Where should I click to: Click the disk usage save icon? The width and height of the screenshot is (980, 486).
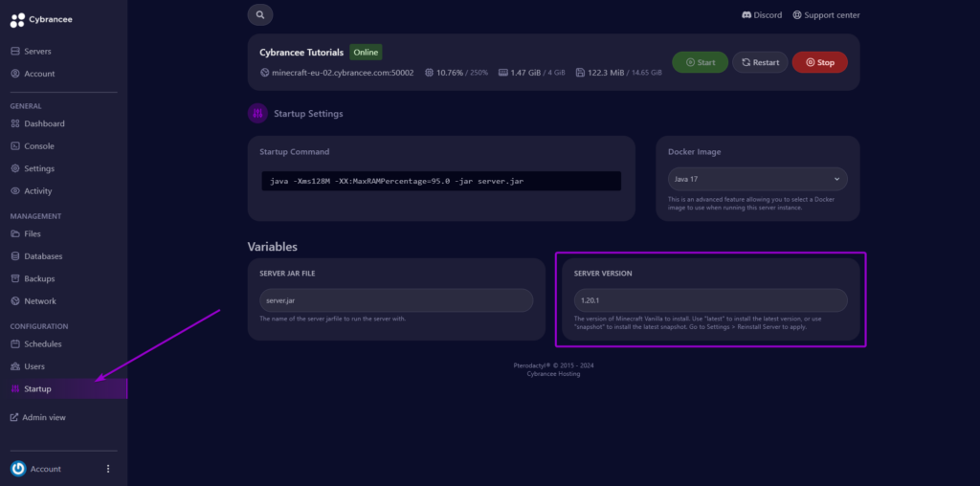pyautogui.click(x=580, y=73)
